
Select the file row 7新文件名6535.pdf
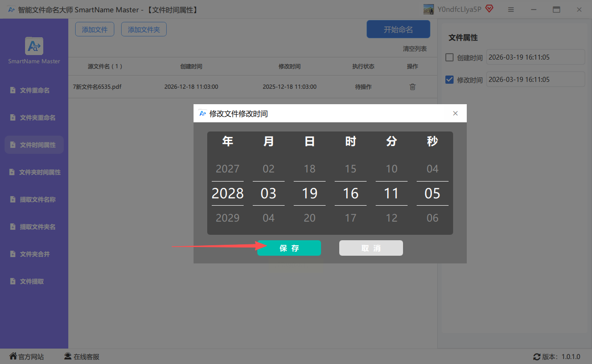point(253,86)
